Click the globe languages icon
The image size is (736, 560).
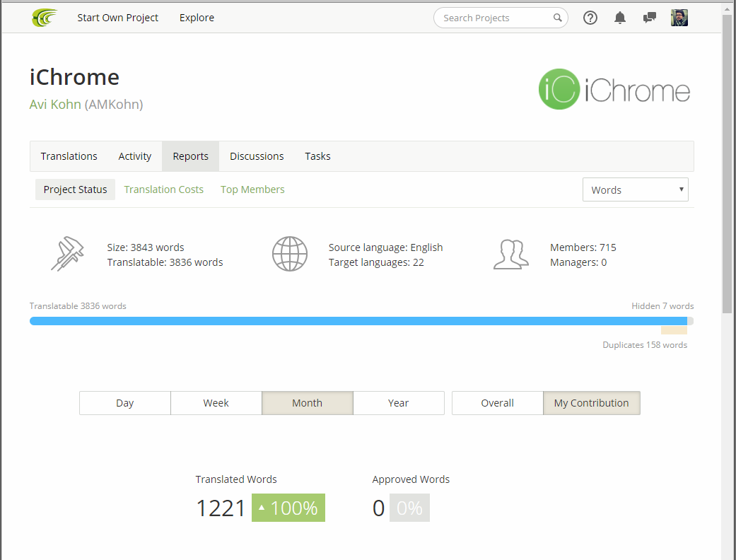290,254
